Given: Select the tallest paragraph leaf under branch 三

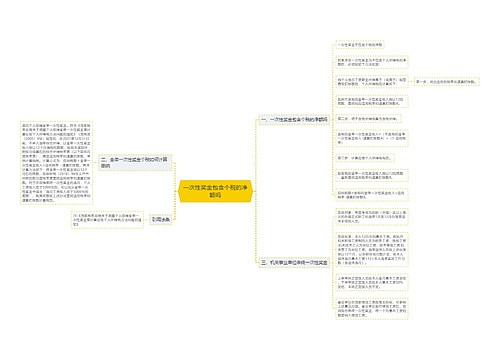Looking at the screenshot, I should (x=372, y=250).
